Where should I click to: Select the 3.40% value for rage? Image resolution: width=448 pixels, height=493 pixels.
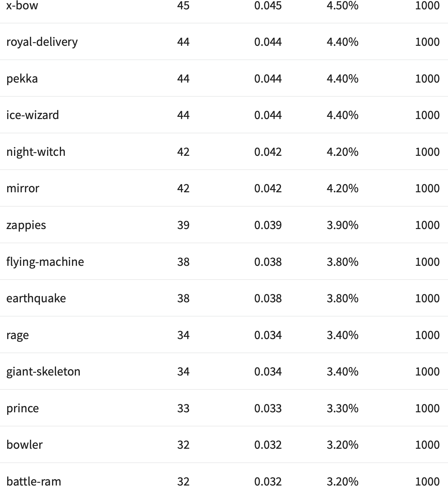[x=342, y=335]
